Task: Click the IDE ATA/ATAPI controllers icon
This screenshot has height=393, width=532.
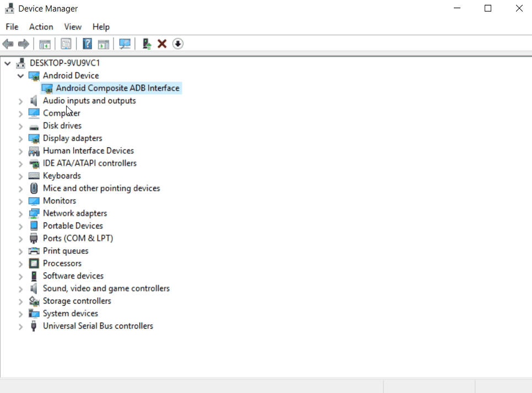Action: [34, 164]
